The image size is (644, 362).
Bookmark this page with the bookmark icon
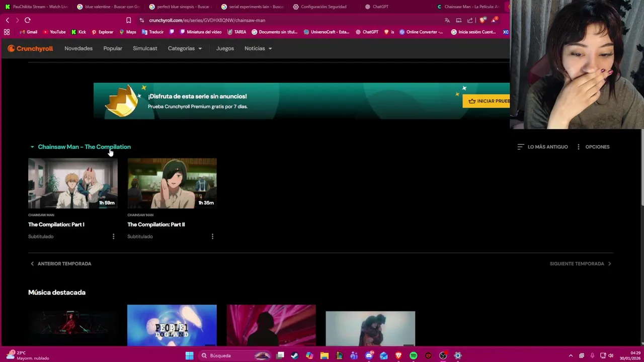click(128, 20)
